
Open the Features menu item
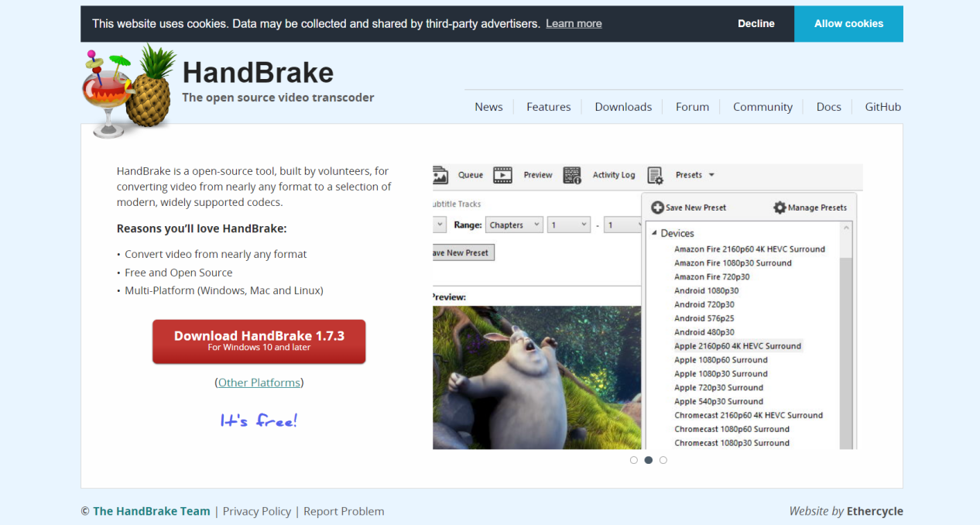pyautogui.click(x=549, y=107)
